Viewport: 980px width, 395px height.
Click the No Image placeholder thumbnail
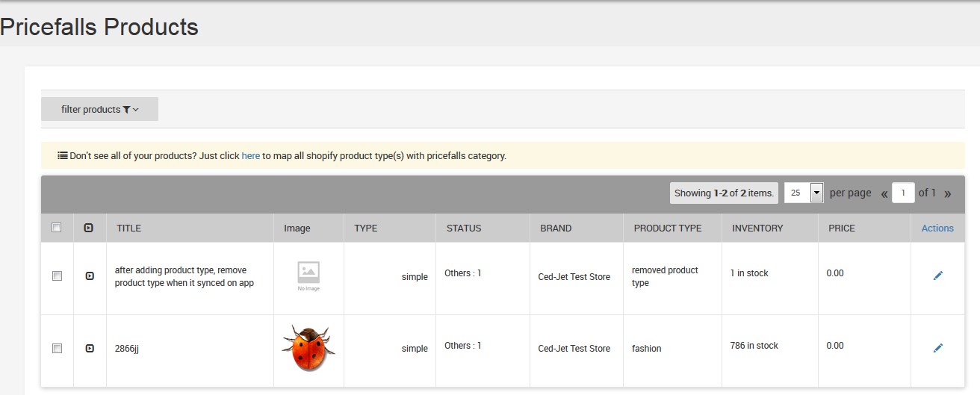pyautogui.click(x=308, y=276)
